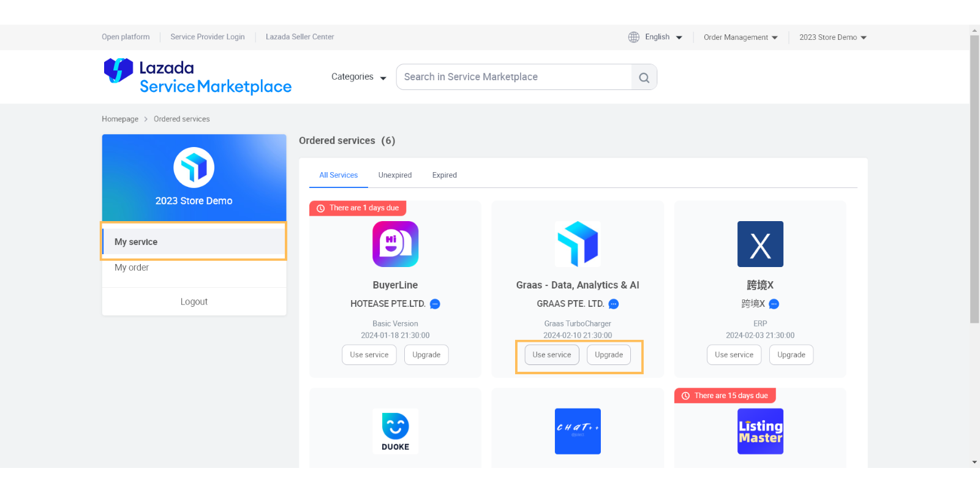Click the There are 1 days due badge

pos(358,208)
